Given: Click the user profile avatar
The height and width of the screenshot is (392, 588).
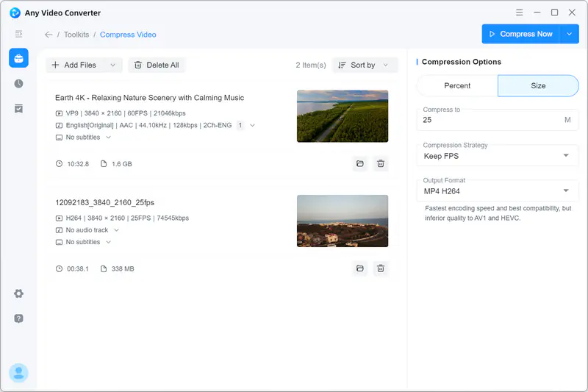Looking at the screenshot, I should 18,373.
